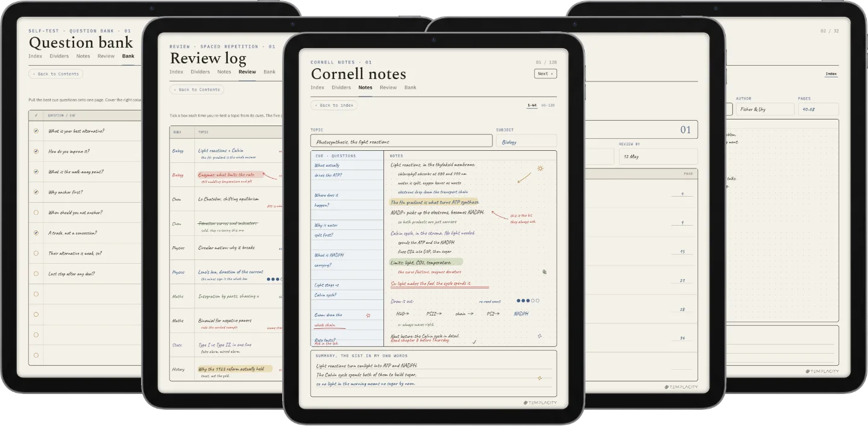Click the Pages field showing 40-68

click(818, 109)
